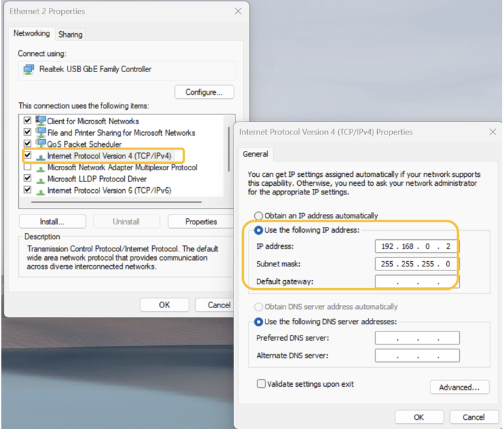504x429 pixels.
Task: Select Microsoft Network Adapter Multiplexor Protocol row
Action: pyautogui.click(x=122, y=168)
